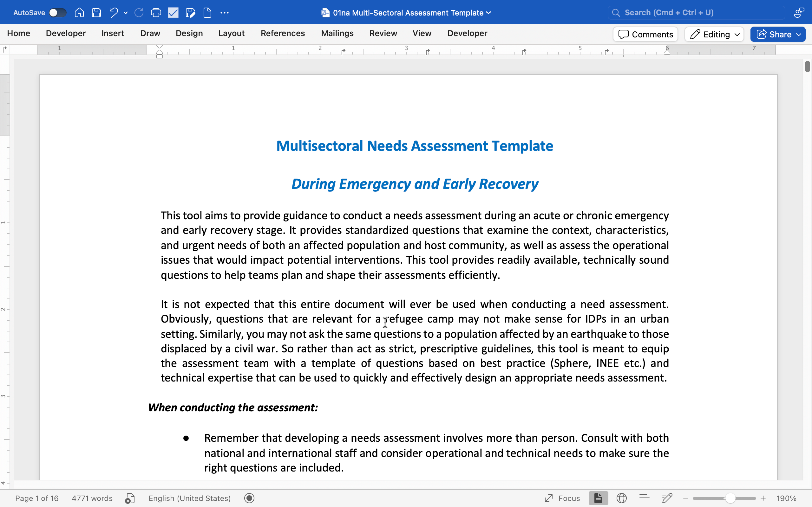Switch to Web Layout view icon

[621, 498]
